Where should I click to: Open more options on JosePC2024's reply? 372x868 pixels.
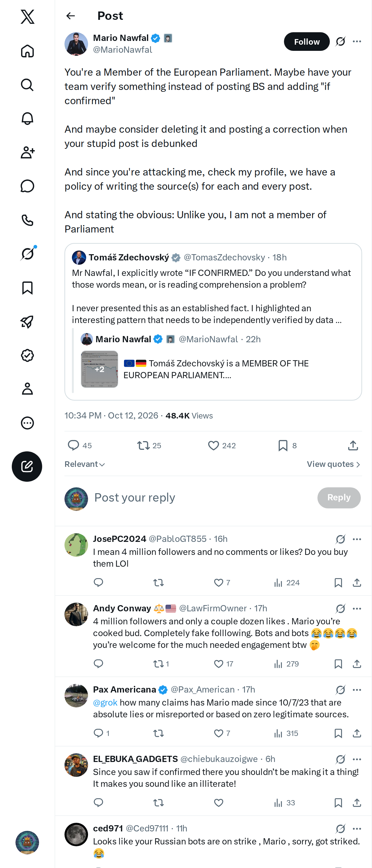pyautogui.click(x=357, y=539)
